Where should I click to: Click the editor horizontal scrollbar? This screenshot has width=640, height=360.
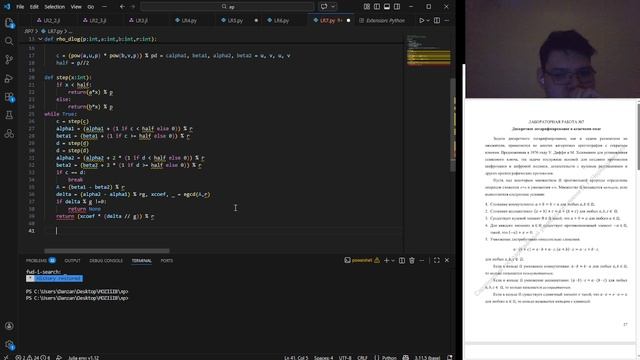point(107,251)
